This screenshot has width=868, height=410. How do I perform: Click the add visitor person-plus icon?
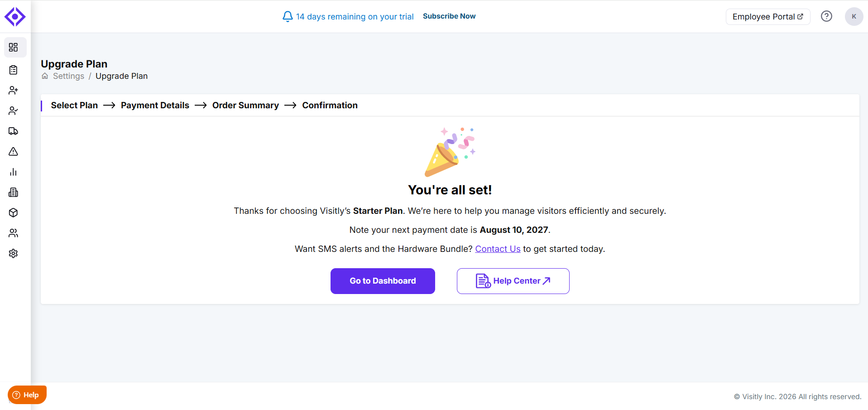click(14, 91)
